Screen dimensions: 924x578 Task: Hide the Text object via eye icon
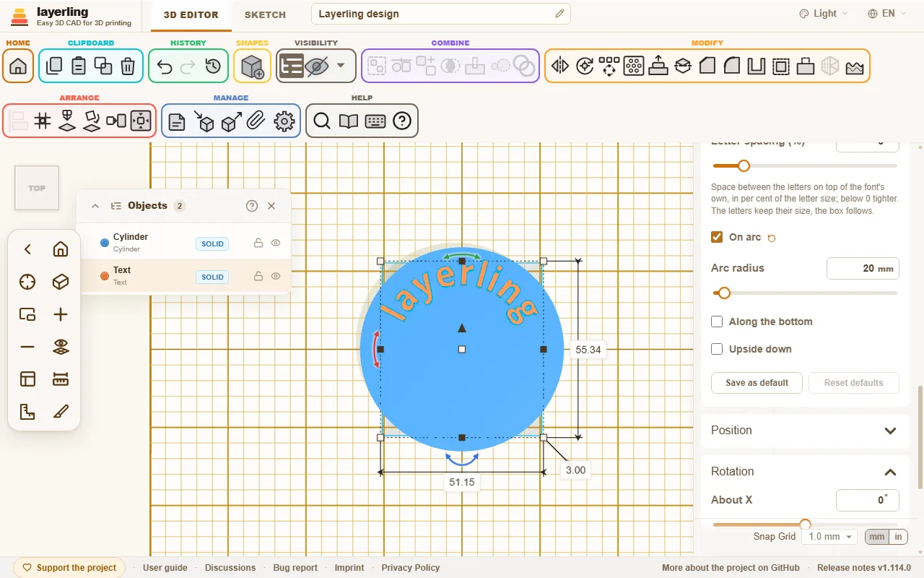point(276,277)
